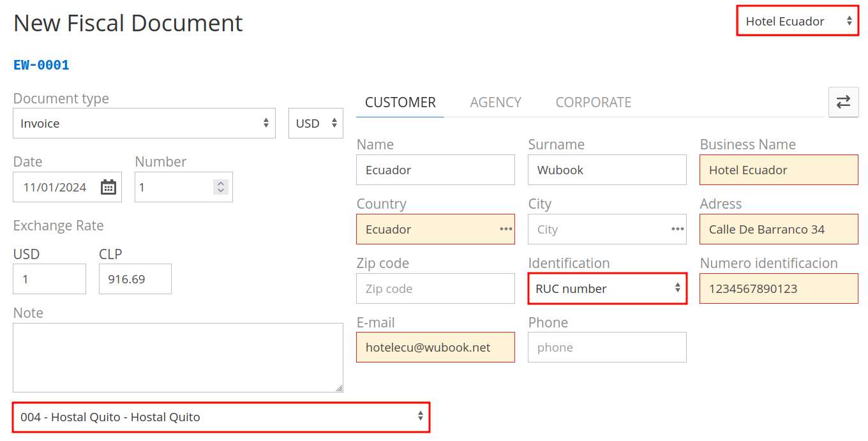Screen dimensions: 868x441
Task: Switch to the AGENCY tab
Action: [x=496, y=102]
